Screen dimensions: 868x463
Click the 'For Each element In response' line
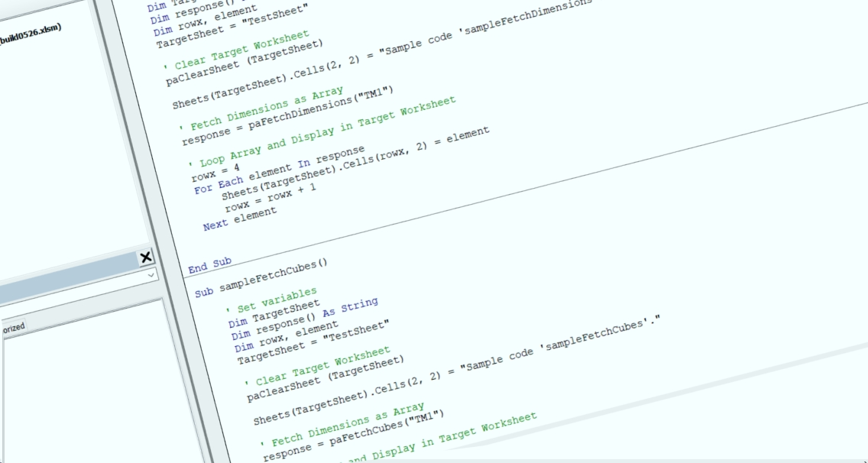(x=280, y=170)
